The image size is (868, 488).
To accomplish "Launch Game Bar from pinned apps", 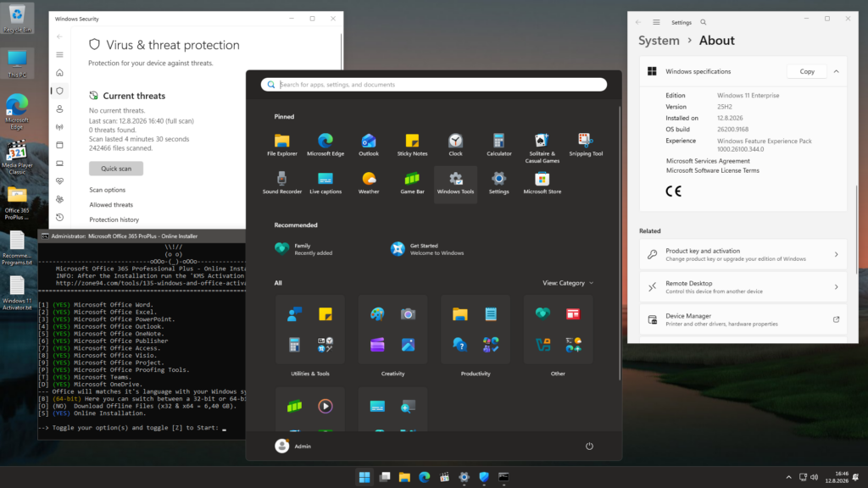I will [x=412, y=183].
